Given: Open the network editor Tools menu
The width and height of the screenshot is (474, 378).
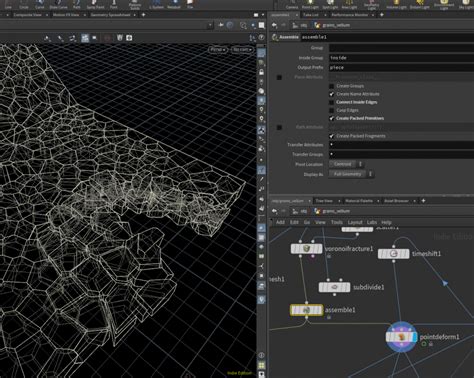Looking at the screenshot, I should (x=337, y=222).
